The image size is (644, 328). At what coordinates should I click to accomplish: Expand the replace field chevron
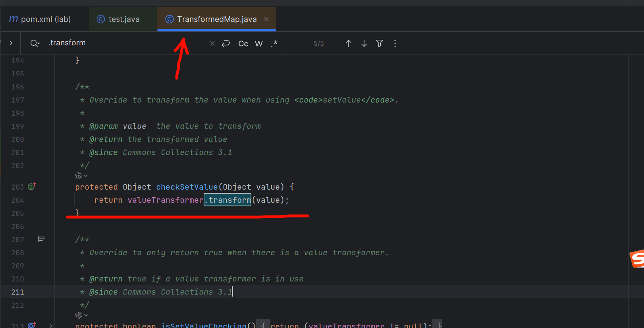point(11,43)
